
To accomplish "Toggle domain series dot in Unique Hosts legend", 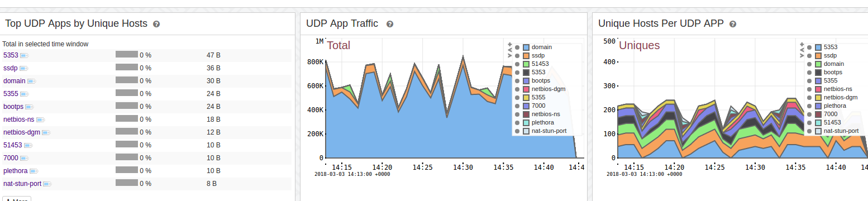I will [x=809, y=64].
